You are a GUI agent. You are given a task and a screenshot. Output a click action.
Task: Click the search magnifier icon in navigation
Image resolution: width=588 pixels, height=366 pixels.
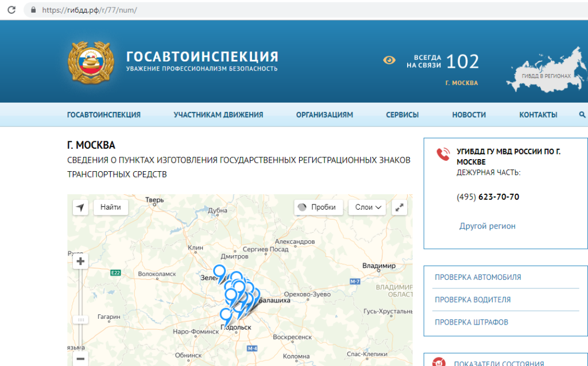[x=582, y=114]
